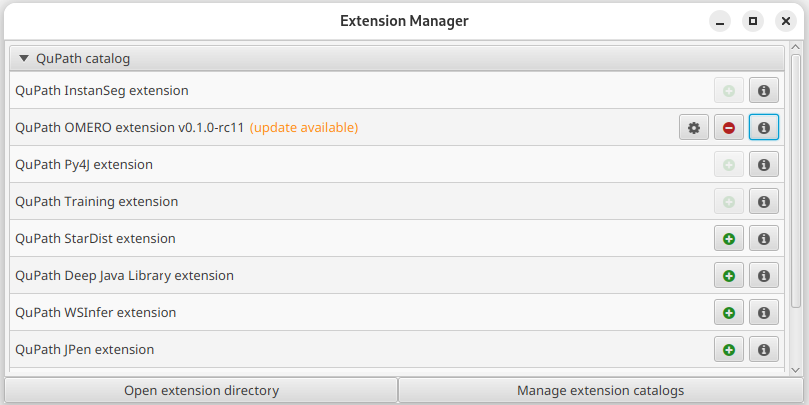Show info for QuPath OMERO extension
Screen dimensions: 809x405
(764, 127)
